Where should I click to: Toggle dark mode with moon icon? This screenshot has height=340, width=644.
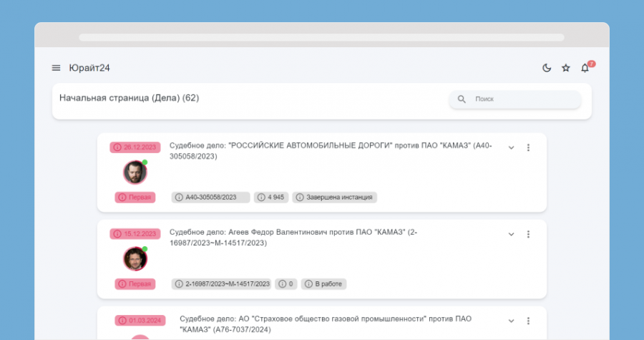[x=547, y=68]
